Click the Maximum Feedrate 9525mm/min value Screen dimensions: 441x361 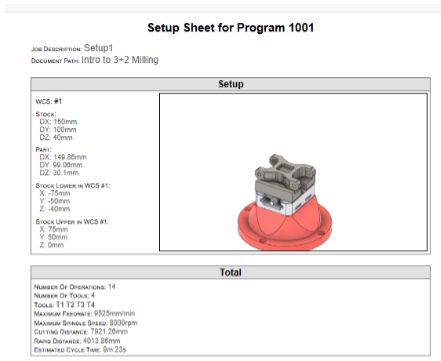pyautogui.click(x=114, y=314)
